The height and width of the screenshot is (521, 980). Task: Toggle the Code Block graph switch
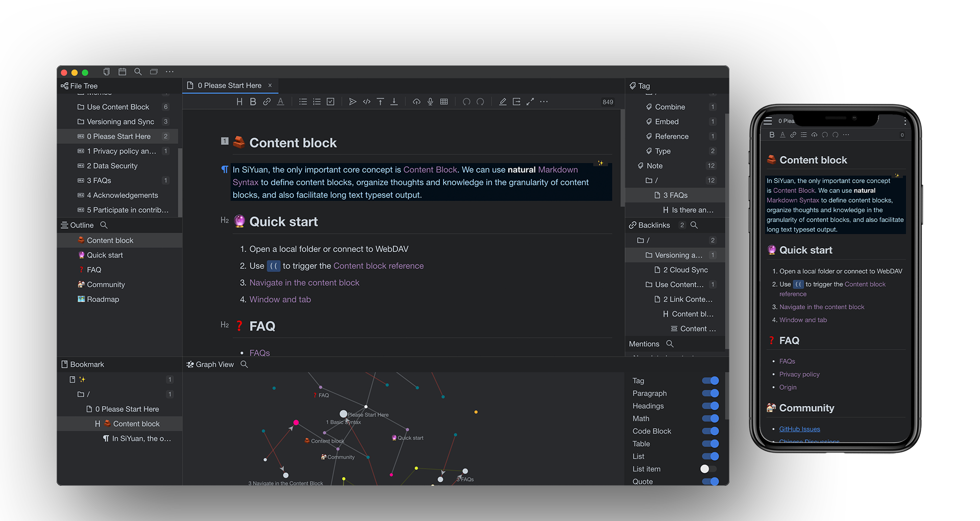point(710,431)
